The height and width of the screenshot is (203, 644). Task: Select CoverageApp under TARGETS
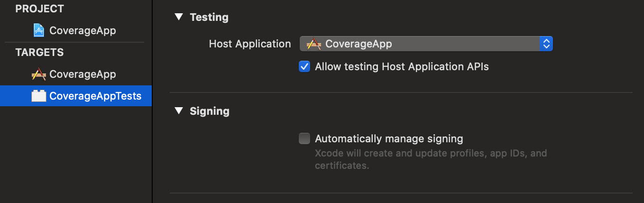pos(83,74)
